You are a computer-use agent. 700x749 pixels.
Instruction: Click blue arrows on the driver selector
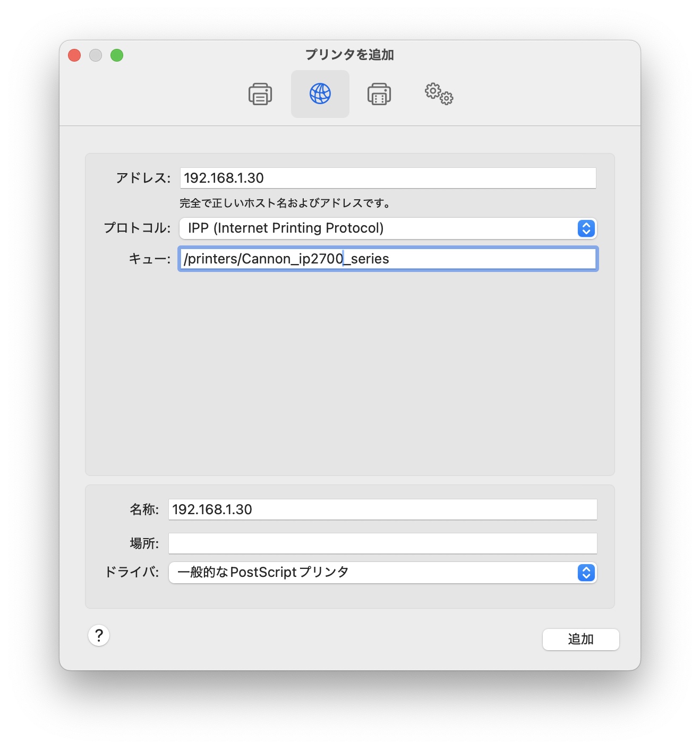[x=586, y=573]
